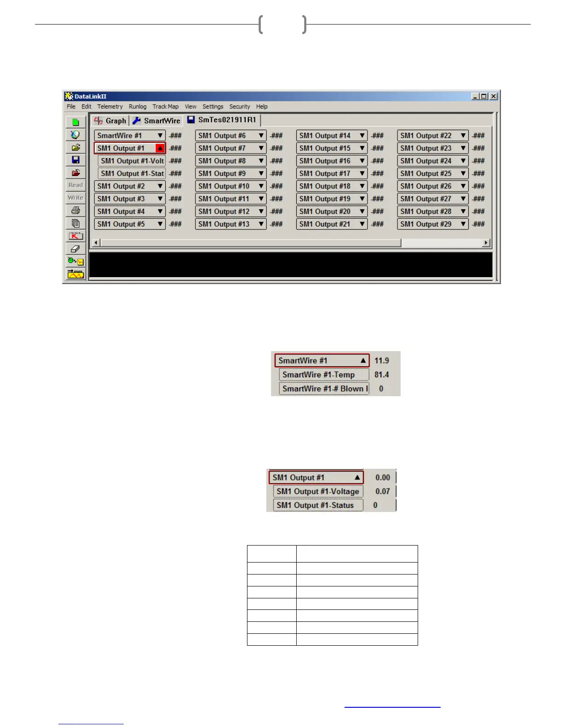
Task: Open the Help menu
Action: pyautogui.click(x=262, y=107)
